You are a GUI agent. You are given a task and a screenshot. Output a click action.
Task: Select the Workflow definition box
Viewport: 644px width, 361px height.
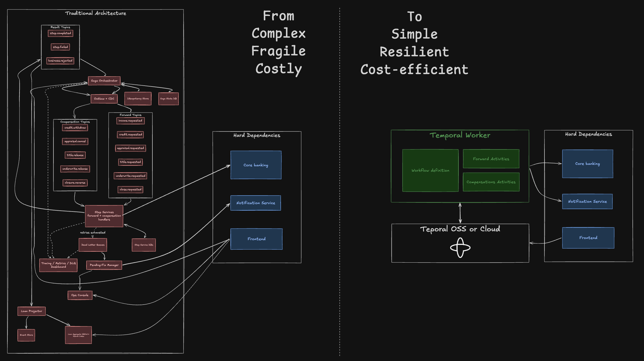tap(430, 170)
